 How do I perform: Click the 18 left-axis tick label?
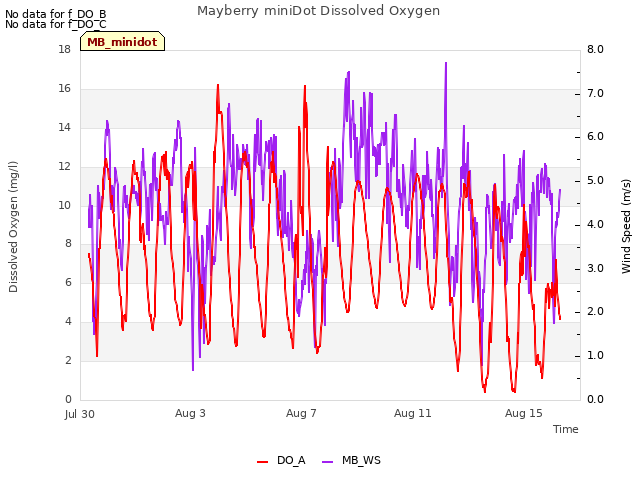[64, 49]
